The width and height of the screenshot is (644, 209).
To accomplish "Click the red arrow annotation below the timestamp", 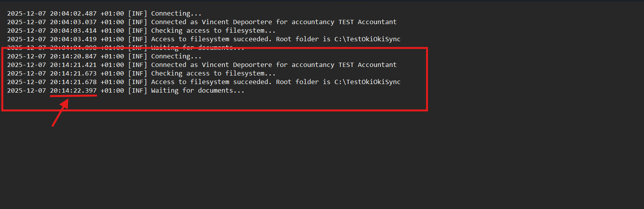I will pyautogui.click(x=60, y=112).
